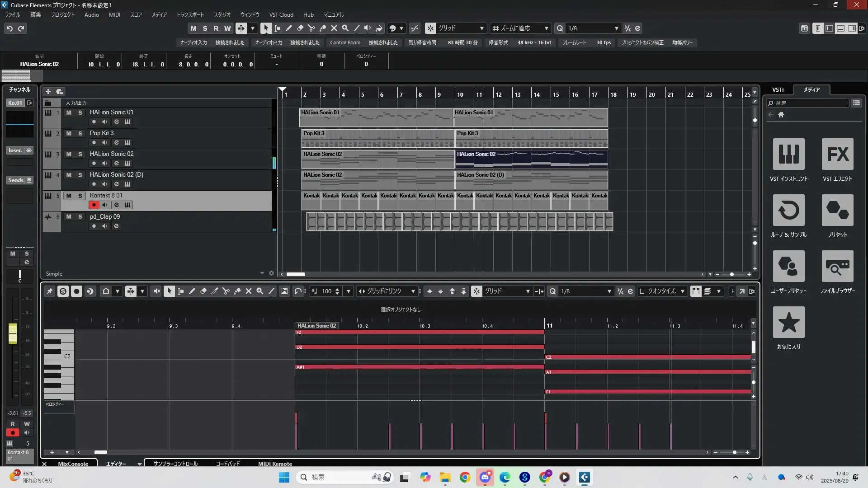Open the Loops & Samples media tile

click(x=788, y=210)
